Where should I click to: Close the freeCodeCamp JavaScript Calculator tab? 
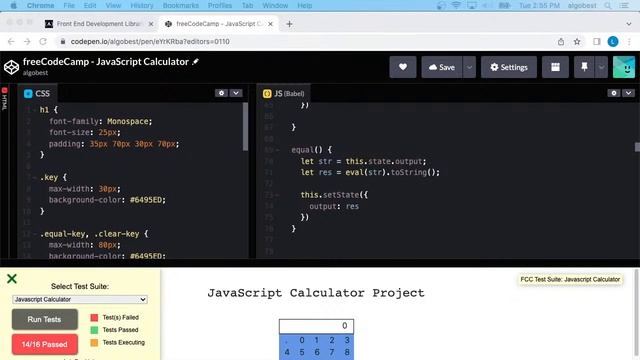270,24
